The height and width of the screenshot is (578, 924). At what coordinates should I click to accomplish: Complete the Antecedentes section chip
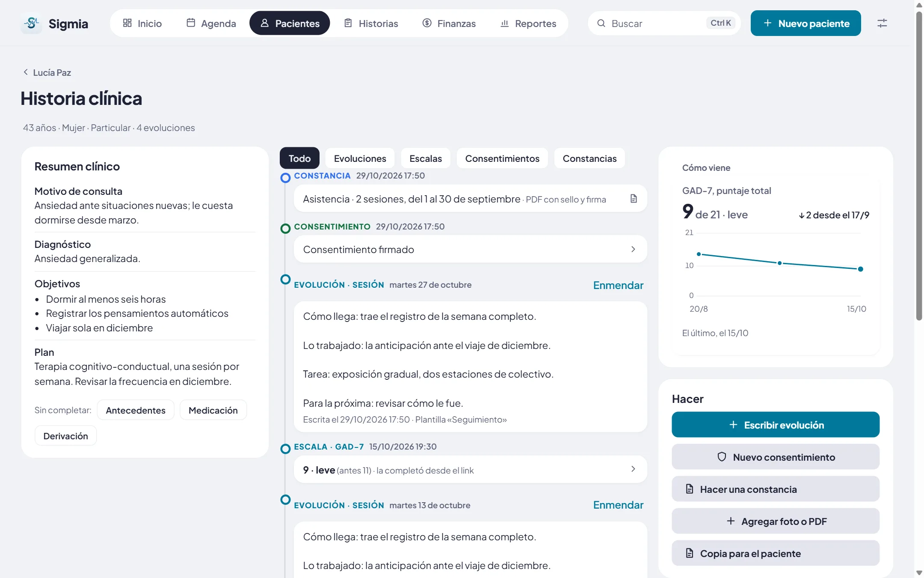(136, 410)
